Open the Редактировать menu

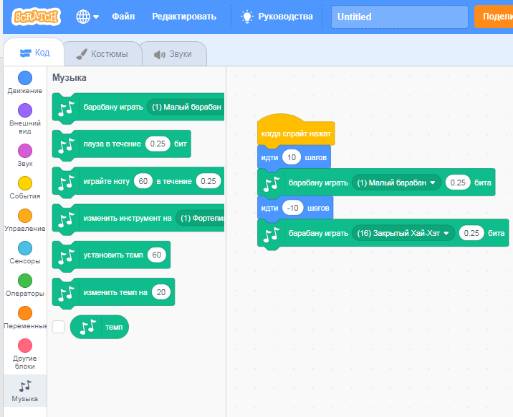(184, 16)
